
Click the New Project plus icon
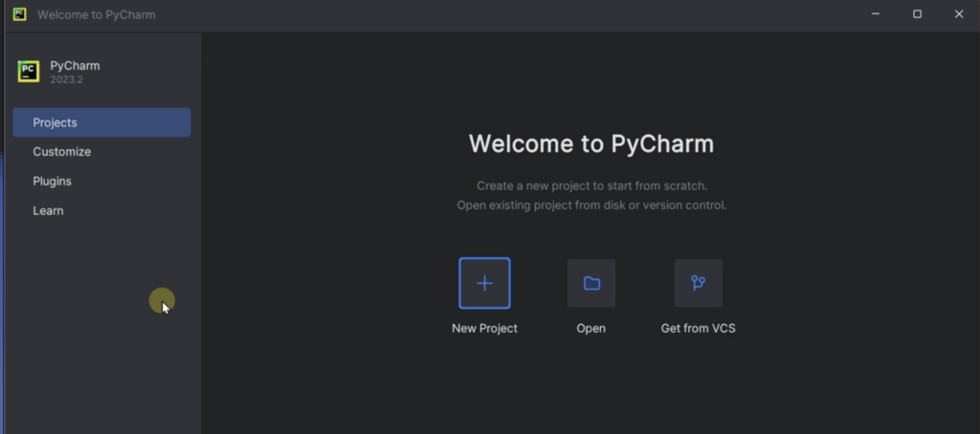pos(484,283)
